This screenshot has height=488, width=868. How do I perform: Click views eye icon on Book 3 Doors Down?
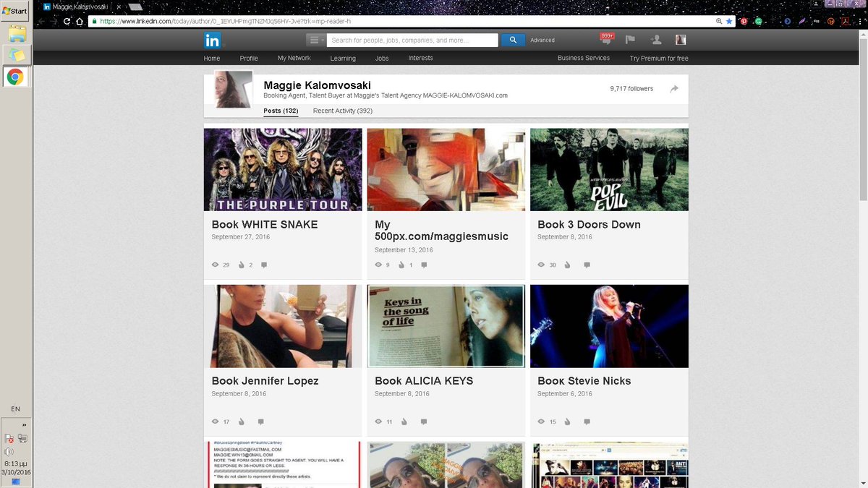tap(541, 265)
